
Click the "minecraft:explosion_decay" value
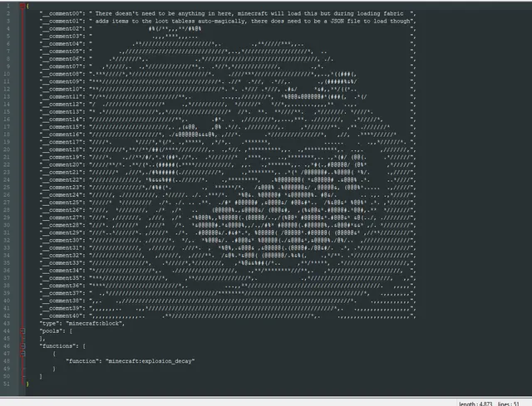(x=150, y=361)
